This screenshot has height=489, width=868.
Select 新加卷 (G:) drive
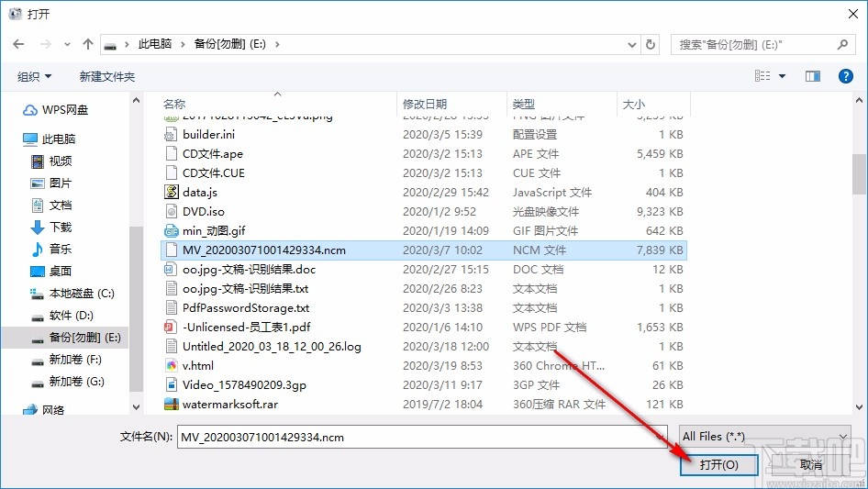point(68,382)
